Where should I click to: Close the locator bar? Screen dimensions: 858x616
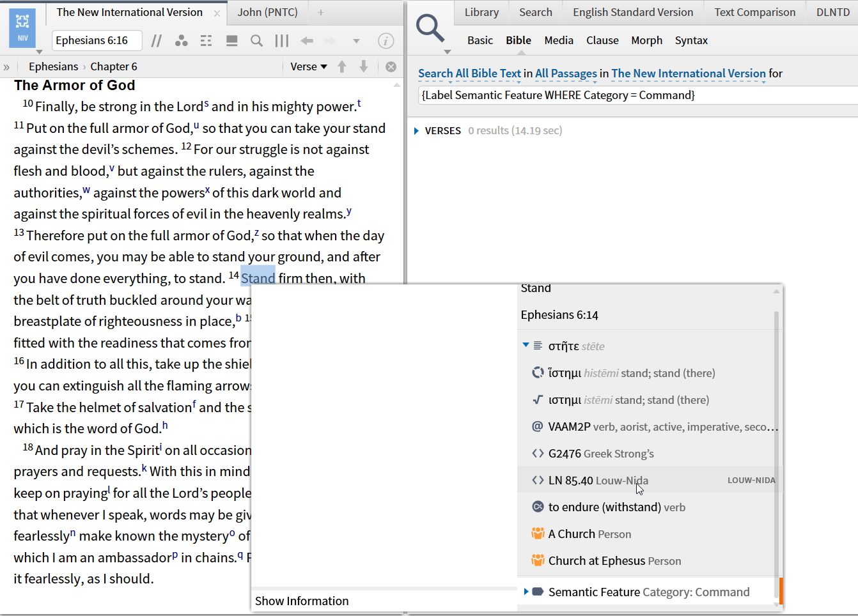[391, 66]
